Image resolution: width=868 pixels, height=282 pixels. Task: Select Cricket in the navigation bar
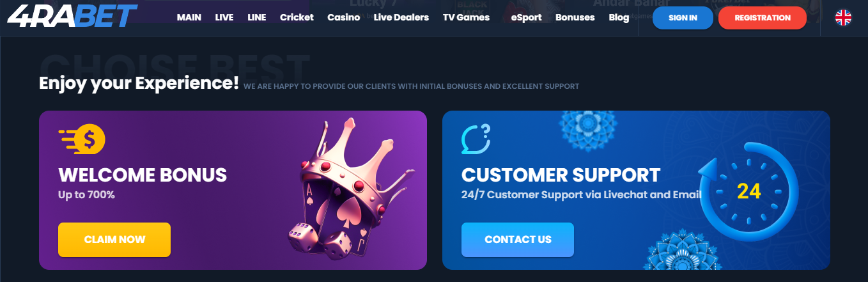297,17
